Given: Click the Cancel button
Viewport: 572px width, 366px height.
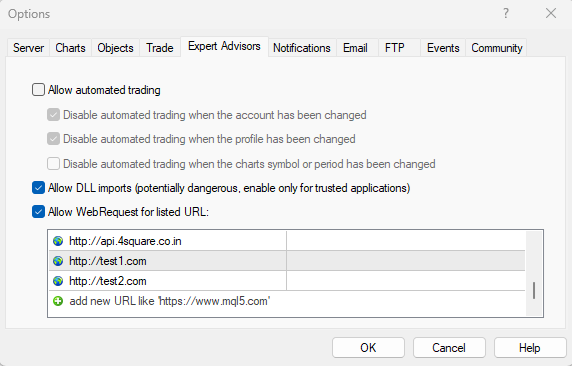Looking at the screenshot, I should click(449, 347).
